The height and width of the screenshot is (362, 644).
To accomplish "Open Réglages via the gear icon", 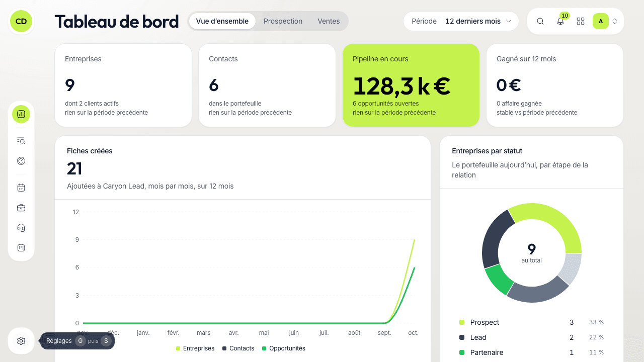I will coord(21,341).
